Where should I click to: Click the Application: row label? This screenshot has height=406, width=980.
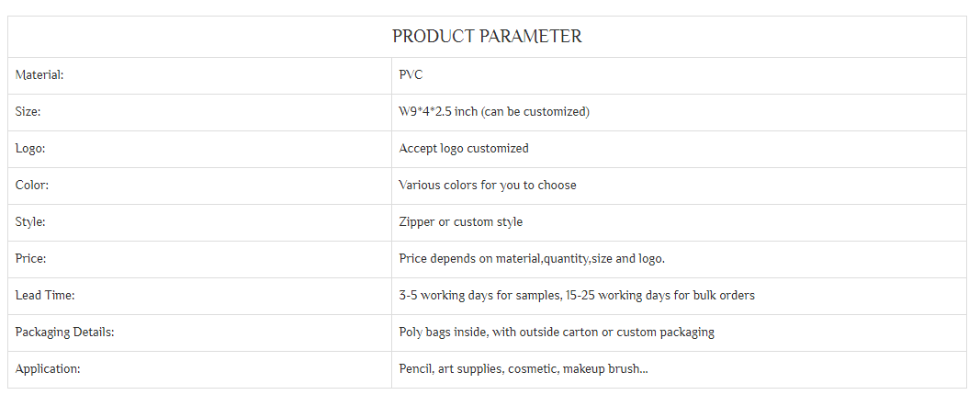coord(48,369)
